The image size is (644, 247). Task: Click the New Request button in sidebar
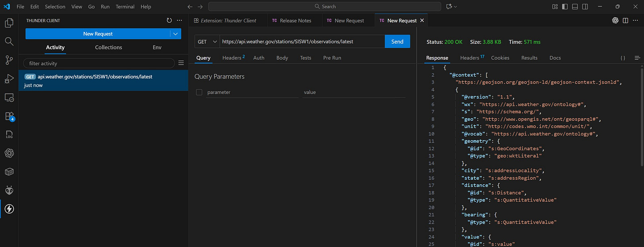(98, 34)
